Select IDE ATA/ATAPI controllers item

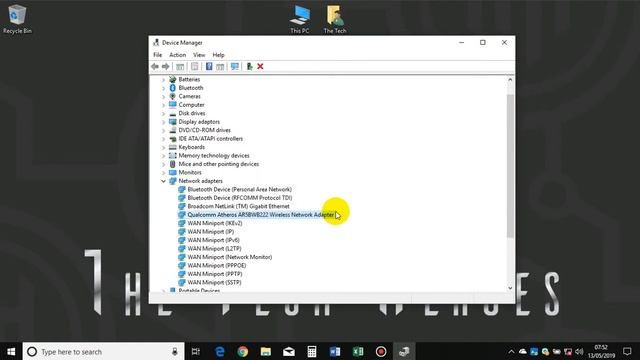(x=211, y=139)
